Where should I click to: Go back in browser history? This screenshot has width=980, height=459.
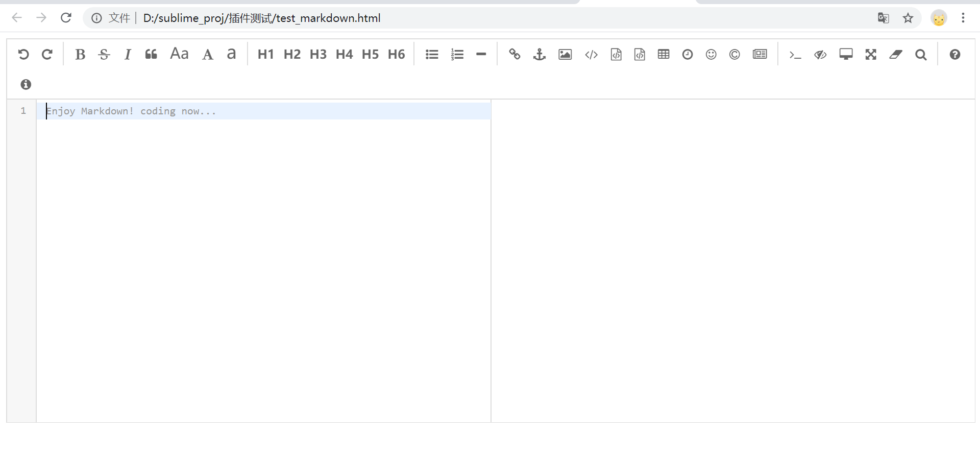click(17, 18)
